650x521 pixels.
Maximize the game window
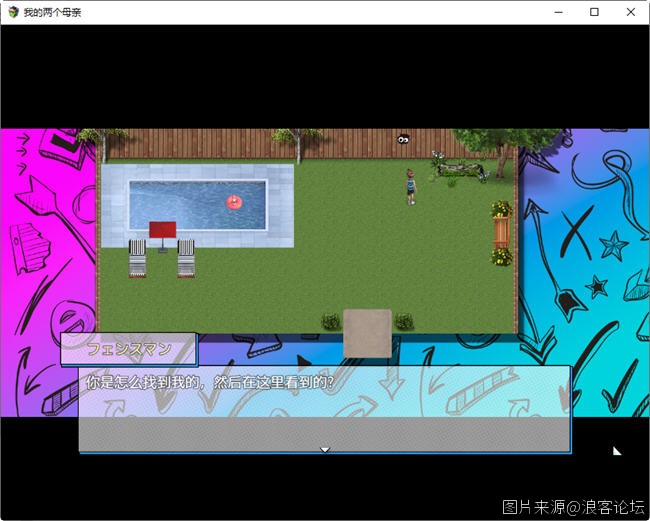[594, 12]
